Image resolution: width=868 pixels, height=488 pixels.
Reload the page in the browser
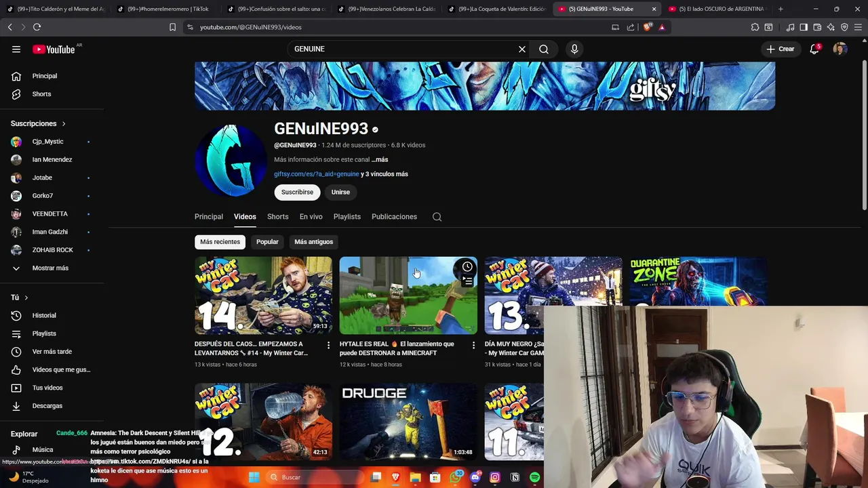[37, 27]
